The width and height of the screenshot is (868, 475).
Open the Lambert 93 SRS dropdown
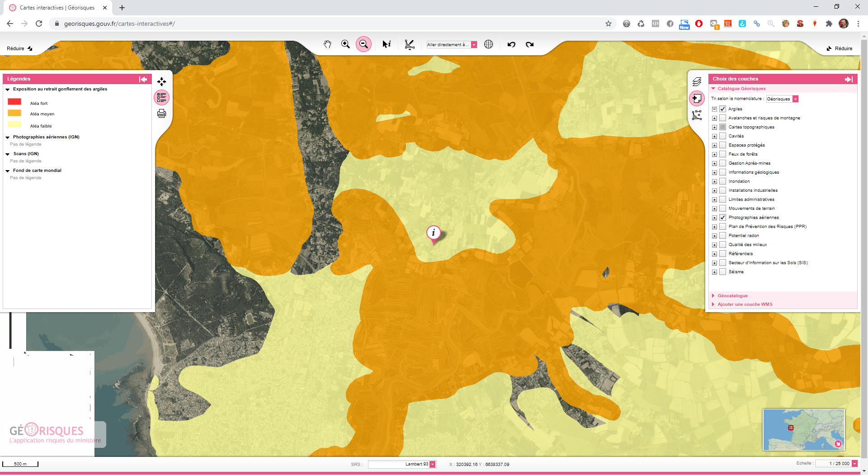pos(433,464)
